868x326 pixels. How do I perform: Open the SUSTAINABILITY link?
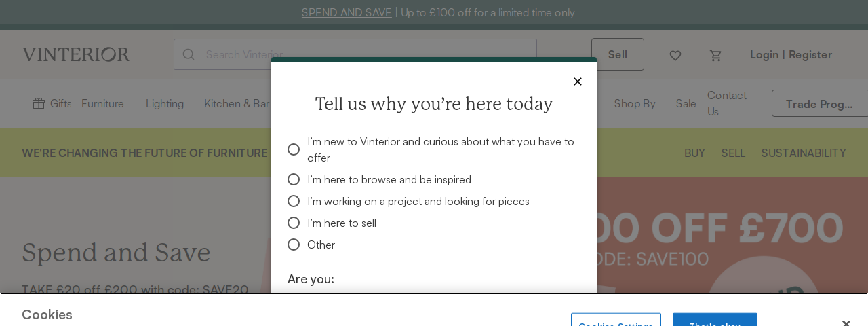tap(804, 153)
